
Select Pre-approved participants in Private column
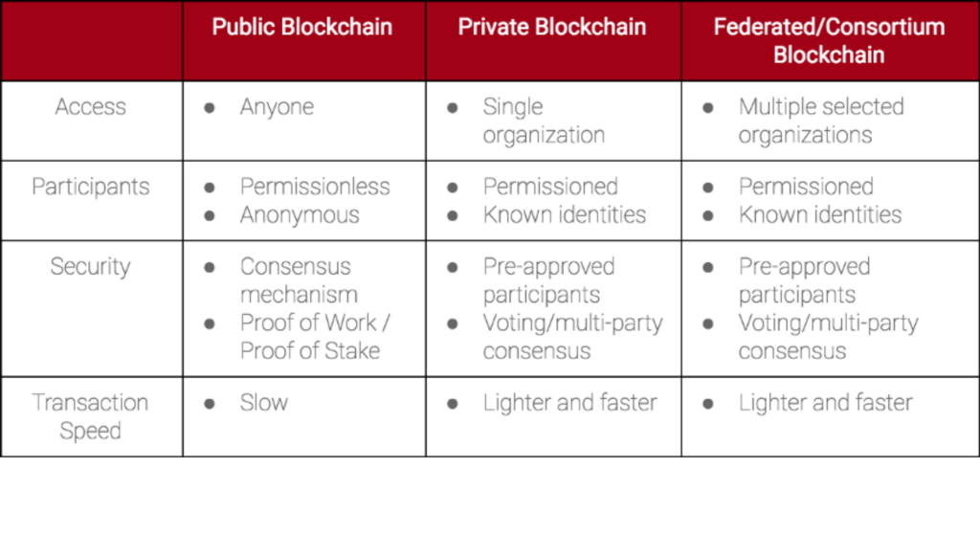(548, 280)
